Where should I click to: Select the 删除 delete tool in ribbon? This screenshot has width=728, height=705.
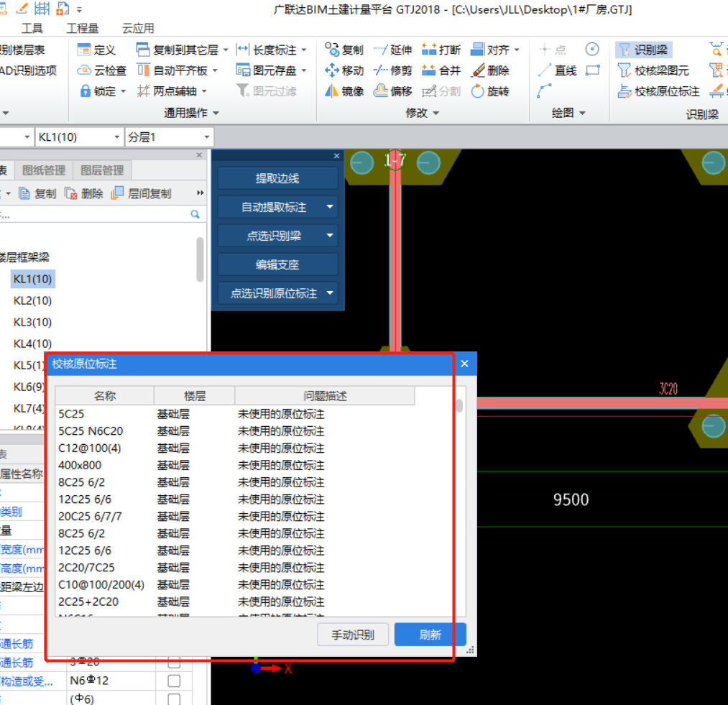(x=490, y=70)
